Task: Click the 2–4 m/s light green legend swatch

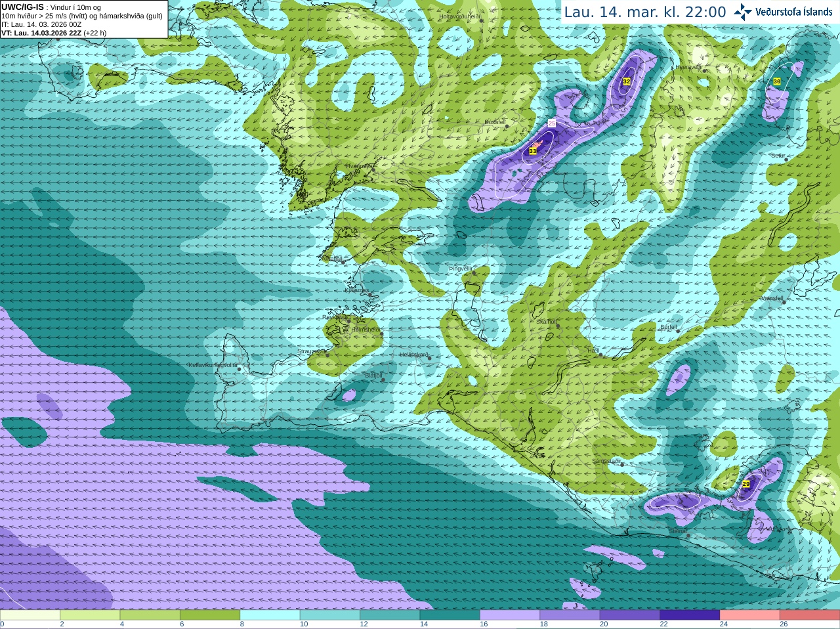Action: 90,615
